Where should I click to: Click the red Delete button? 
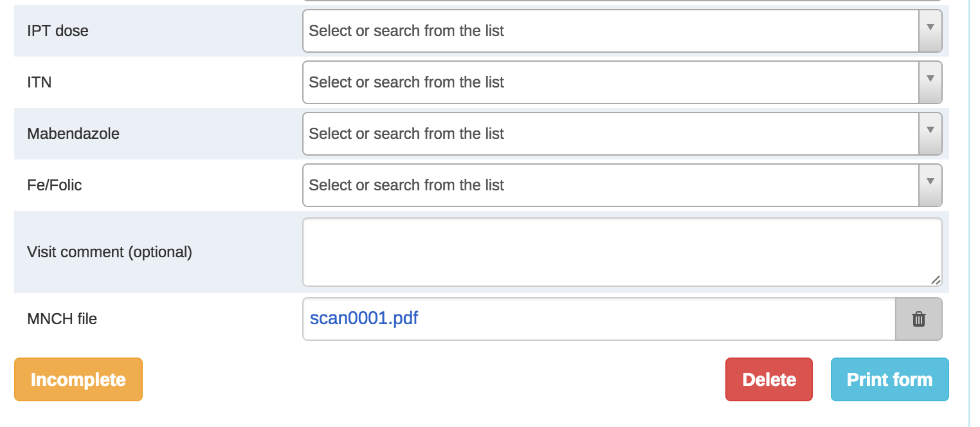[x=768, y=379]
